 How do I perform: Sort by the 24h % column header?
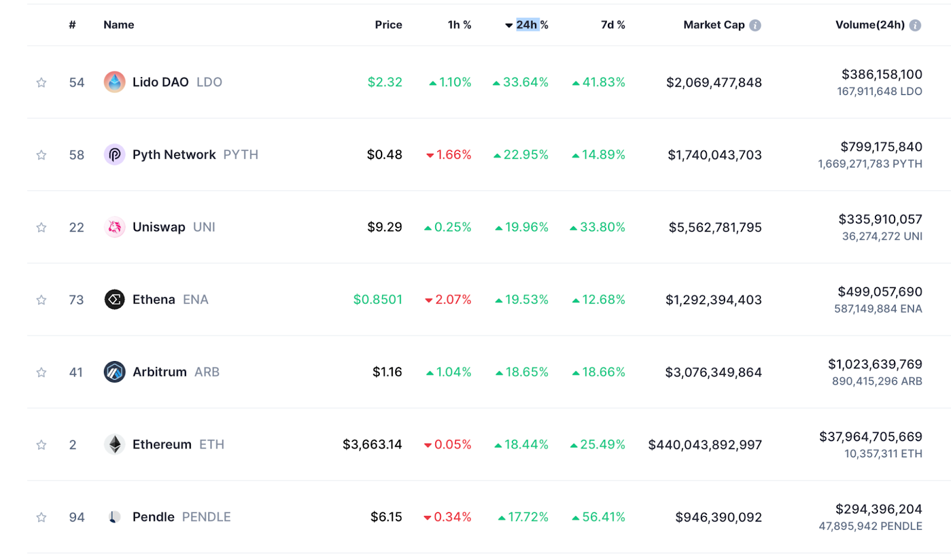(532, 24)
